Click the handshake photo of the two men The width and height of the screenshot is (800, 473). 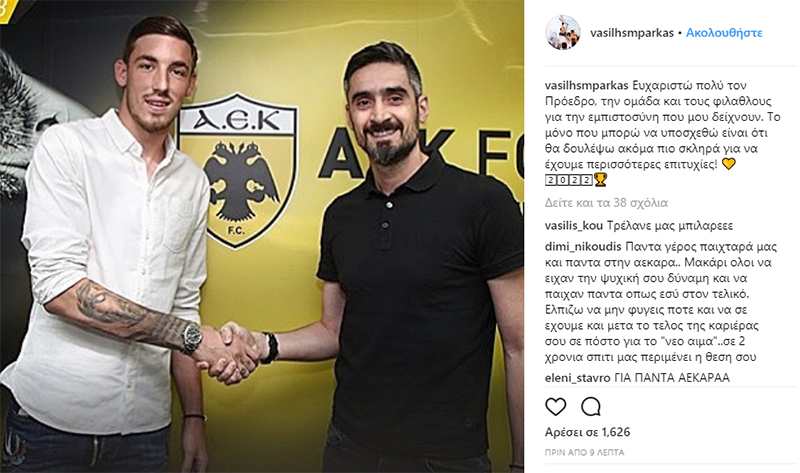(x=262, y=236)
